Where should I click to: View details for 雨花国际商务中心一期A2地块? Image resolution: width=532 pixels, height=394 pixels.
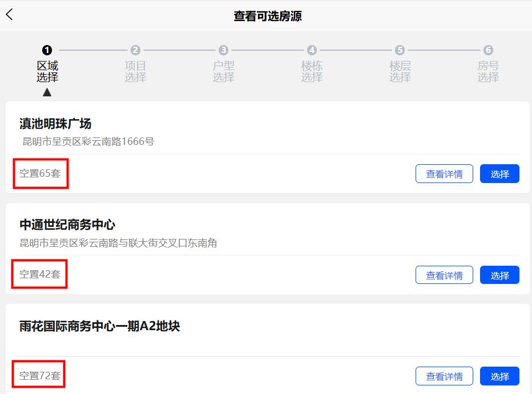click(x=444, y=376)
